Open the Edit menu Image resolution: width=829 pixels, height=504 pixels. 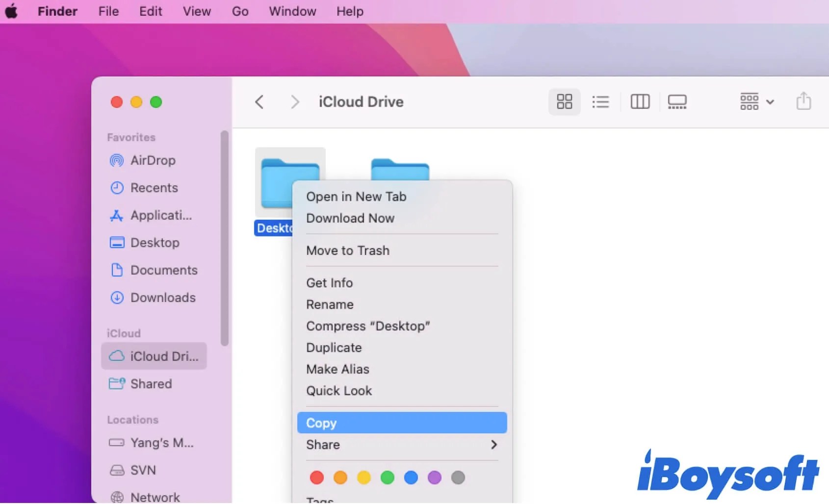(x=151, y=11)
